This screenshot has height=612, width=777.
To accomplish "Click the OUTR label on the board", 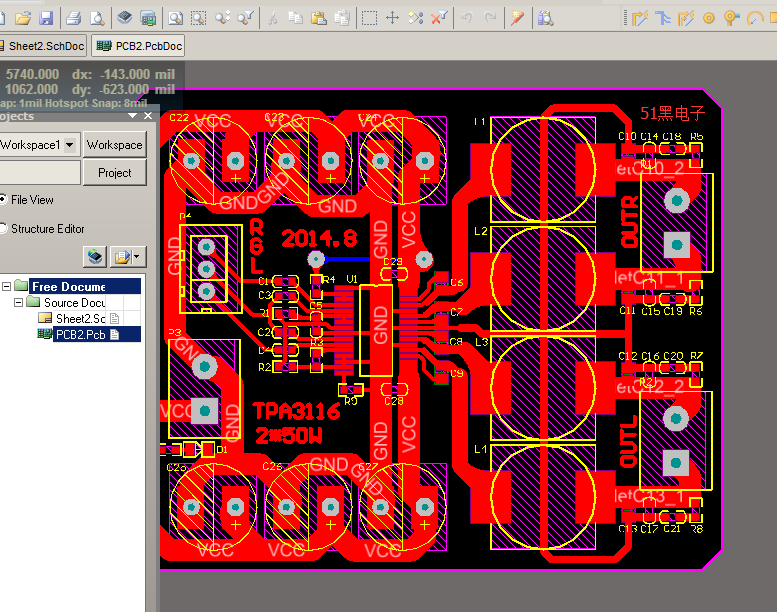I will coord(629,222).
